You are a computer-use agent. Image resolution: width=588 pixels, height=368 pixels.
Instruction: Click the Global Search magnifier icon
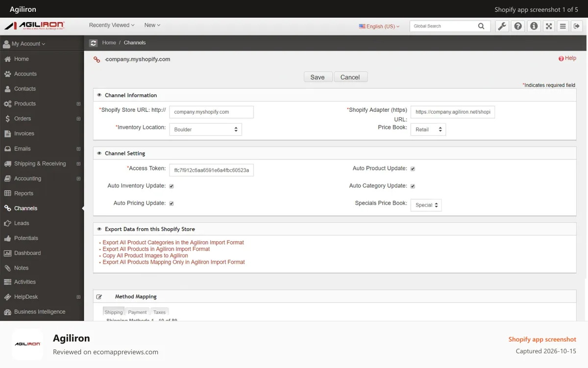[x=481, y=26]
